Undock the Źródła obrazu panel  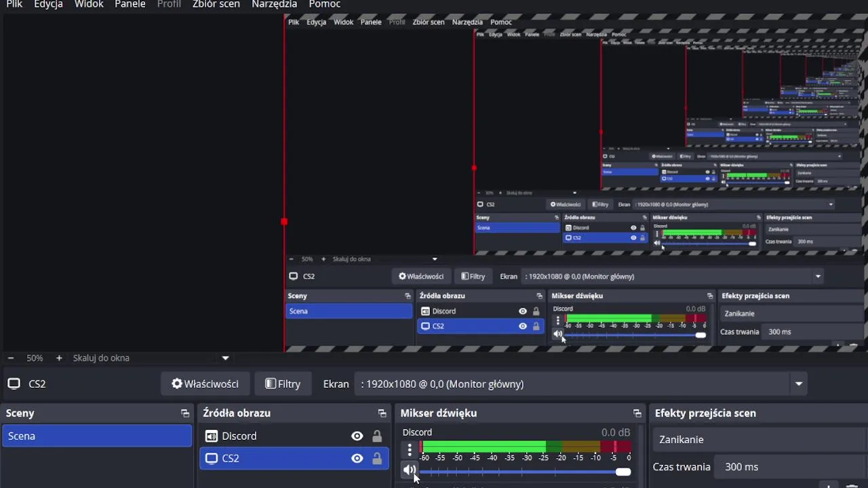coord(382,413)
